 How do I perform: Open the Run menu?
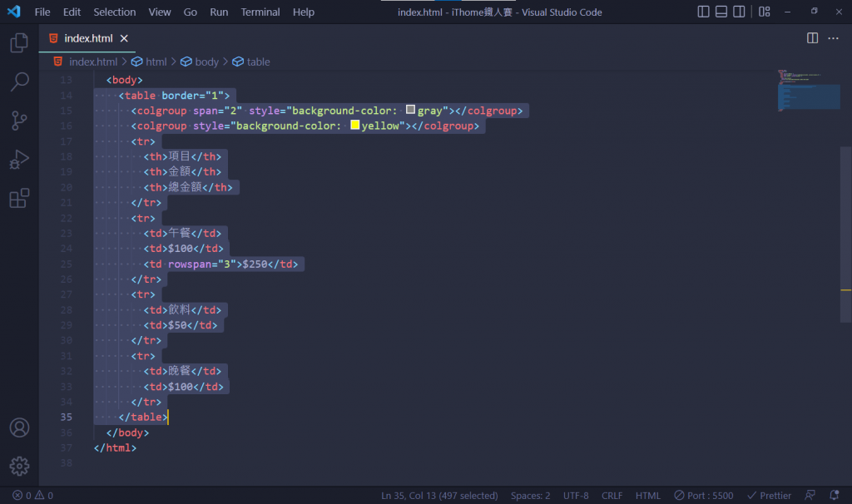tap(219, 12)
